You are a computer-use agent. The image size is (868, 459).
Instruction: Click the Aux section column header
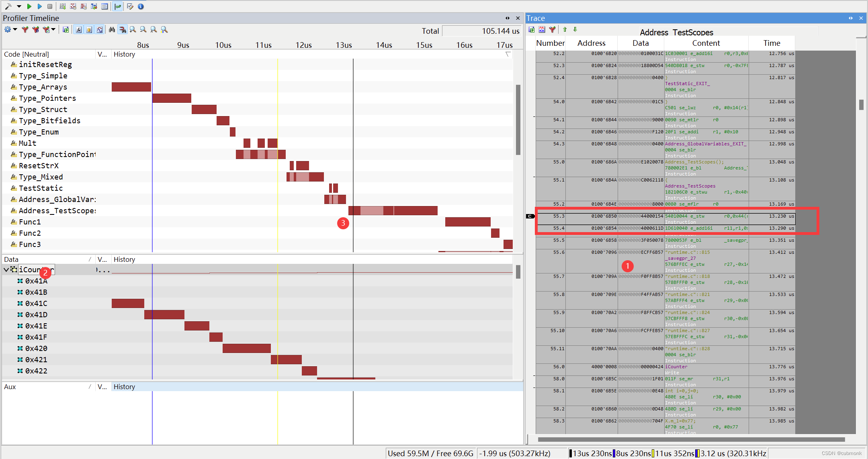(49, 387)
